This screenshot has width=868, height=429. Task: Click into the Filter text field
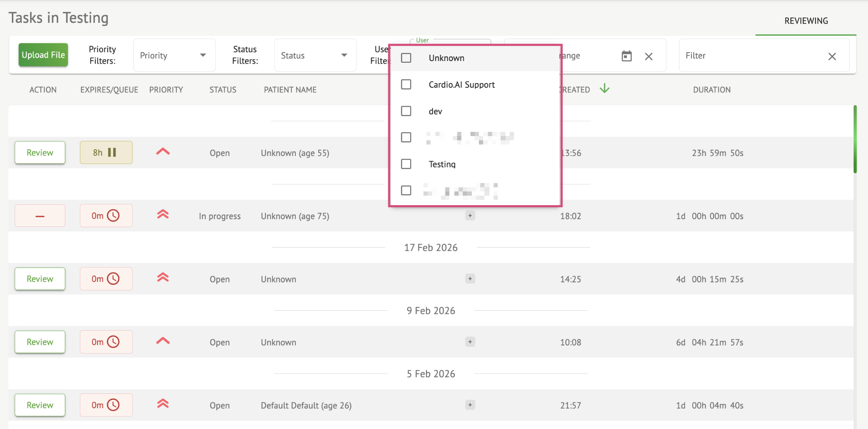[750, 56]
